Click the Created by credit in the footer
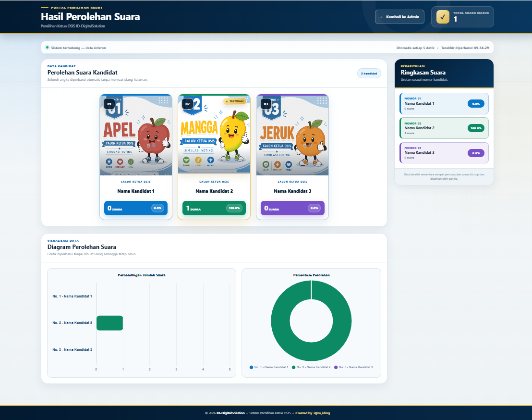Screen dimensions: 532x420 coord(313,413)
